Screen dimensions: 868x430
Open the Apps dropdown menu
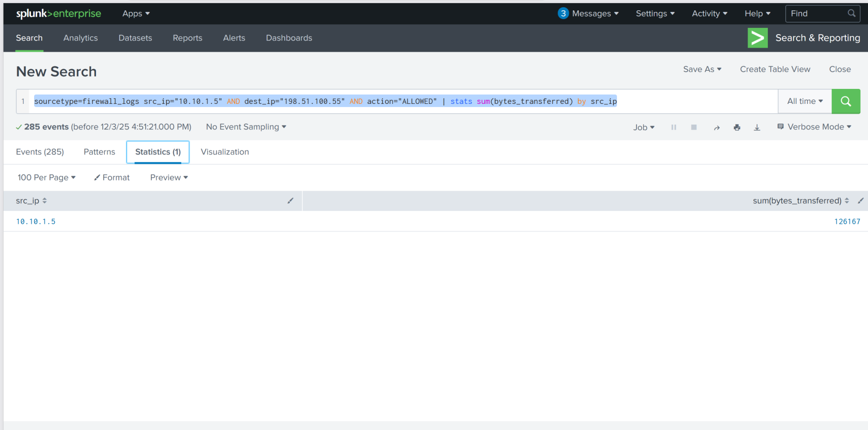coord(136,13)
